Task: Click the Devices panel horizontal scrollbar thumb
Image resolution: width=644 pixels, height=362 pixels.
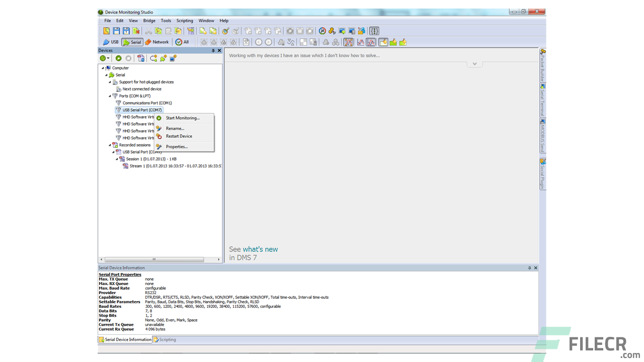Action: click(x=154, y=259)
